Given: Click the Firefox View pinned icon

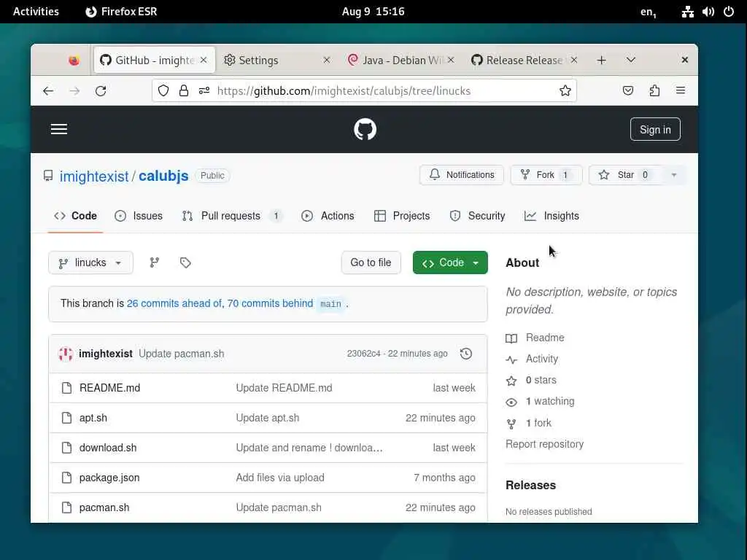Looking at the screenshot, I should pyautogui.click(x=74, y=60).
